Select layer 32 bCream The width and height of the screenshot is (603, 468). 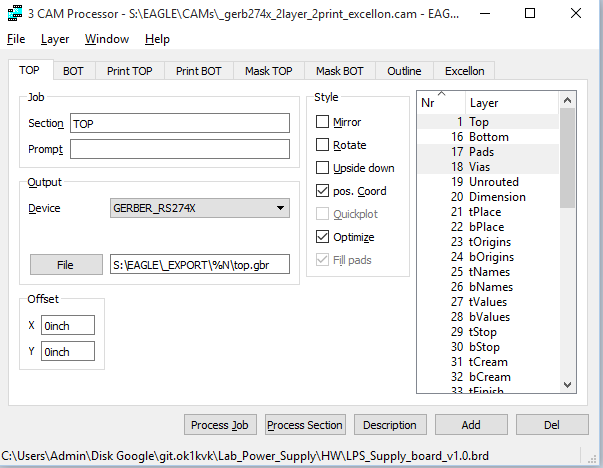click(488, 376)
